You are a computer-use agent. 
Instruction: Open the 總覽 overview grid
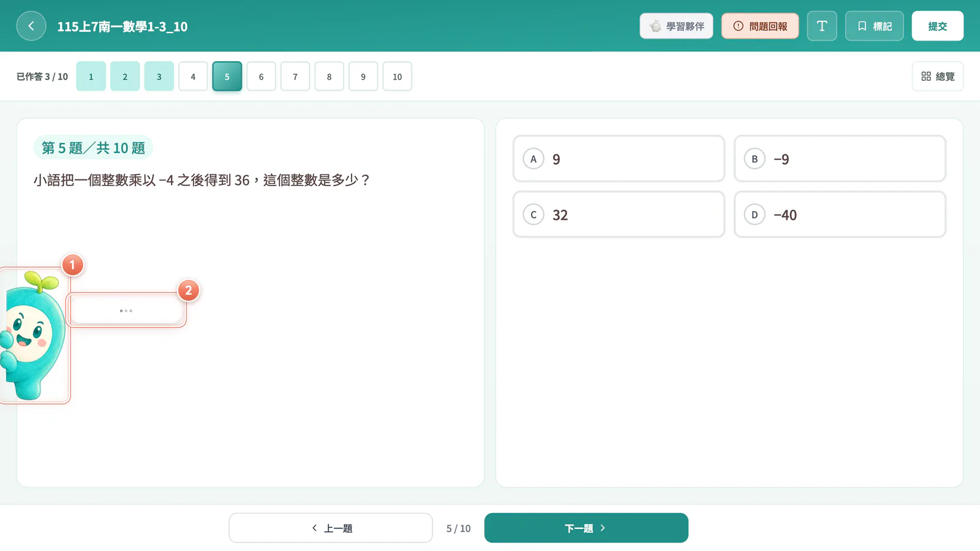pos(938,77)
